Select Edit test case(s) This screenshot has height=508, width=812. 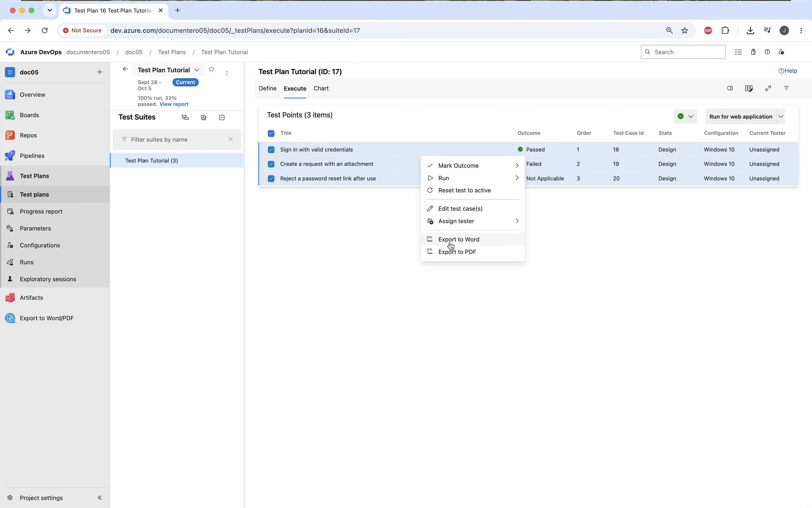473,209
